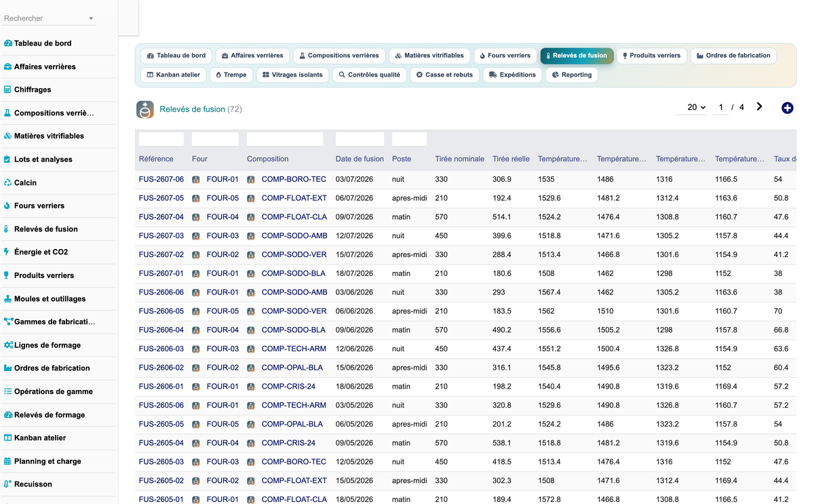Open the Rechercher dropdown arrow

[91, 19]
